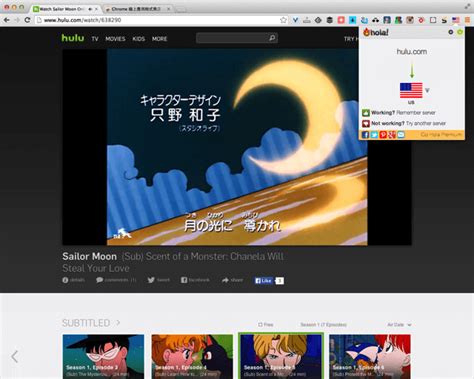Open the TV menu on Hulu

pos(95,39)
